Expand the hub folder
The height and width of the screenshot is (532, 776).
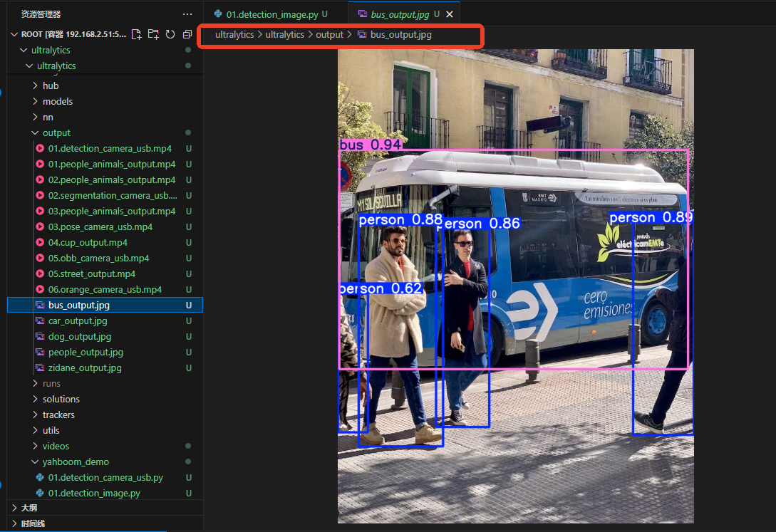pyautogui.click(x=105, y=85)
